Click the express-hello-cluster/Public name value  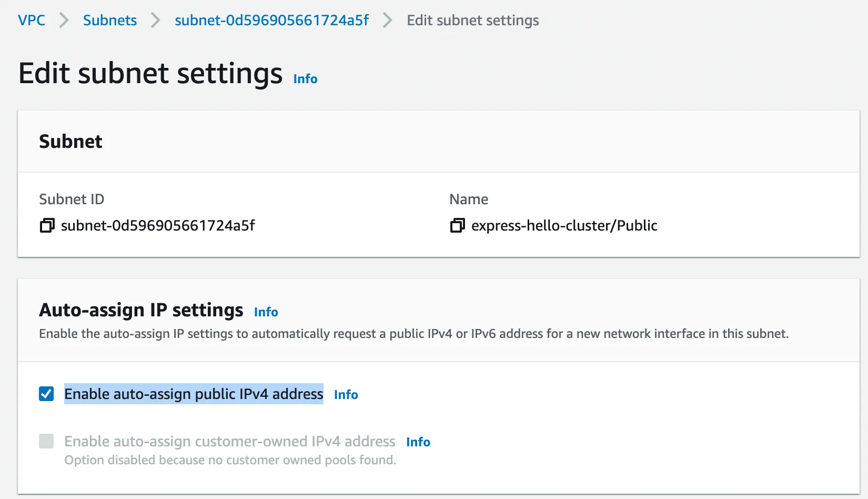point(564,226)
